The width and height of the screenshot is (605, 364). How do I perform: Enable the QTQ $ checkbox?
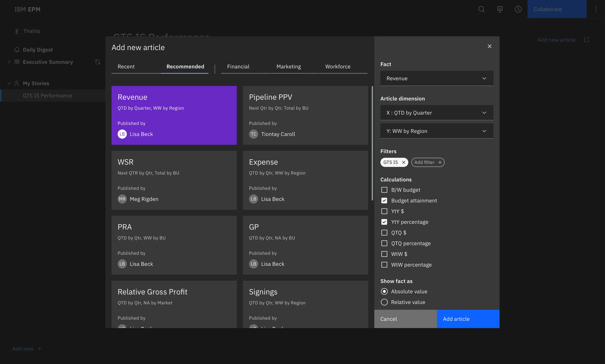click(384, 232)
